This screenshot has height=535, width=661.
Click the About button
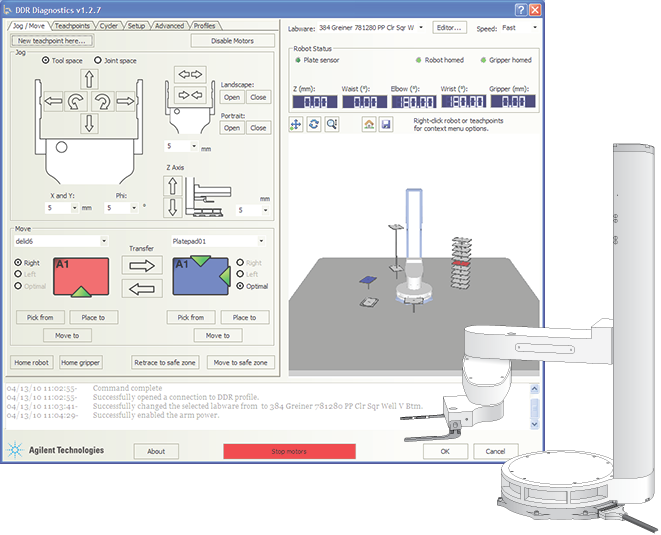156,451
